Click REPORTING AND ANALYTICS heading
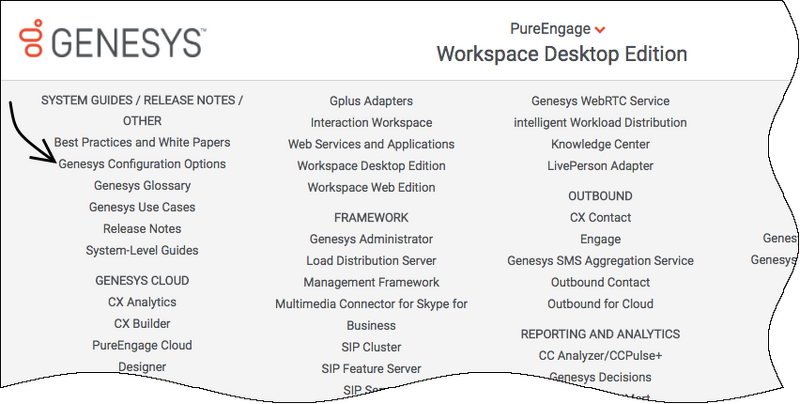800x404 pixels. coord(600,334)
